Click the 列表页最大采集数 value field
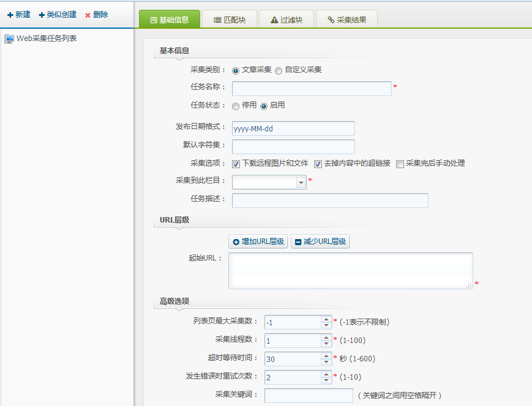The width and height of the screenshot is (532, 406). (293, 322)
